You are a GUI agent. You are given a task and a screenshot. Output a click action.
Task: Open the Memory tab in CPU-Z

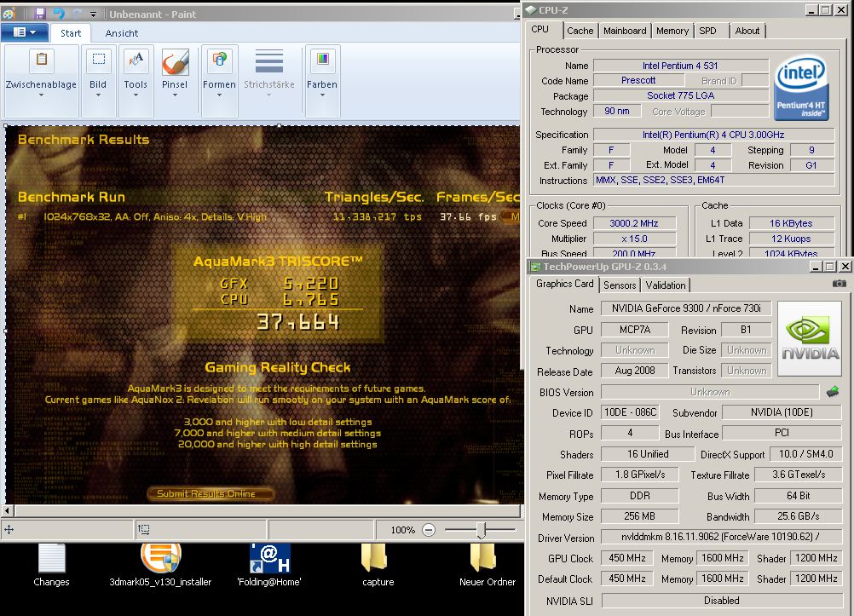coord(672,31)
